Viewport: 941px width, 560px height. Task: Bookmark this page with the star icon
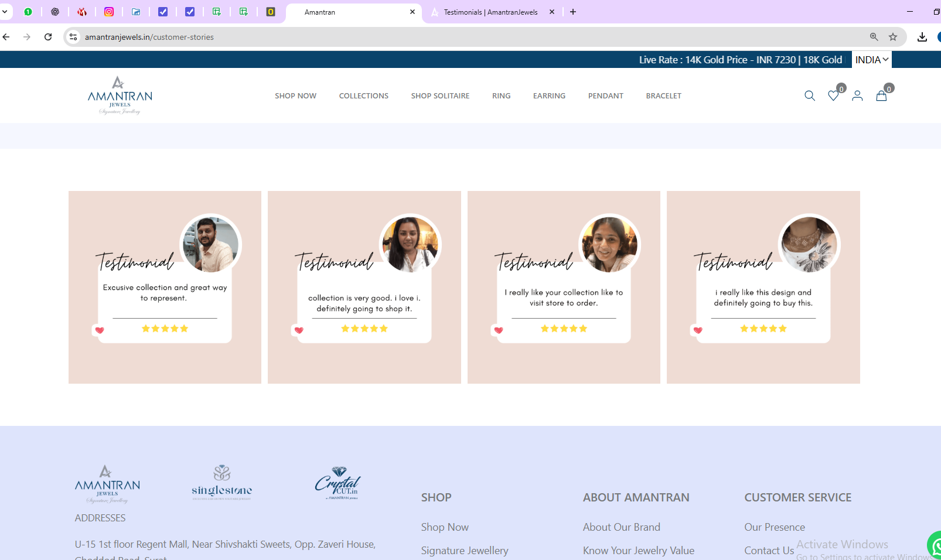click(x=893, y=37)
